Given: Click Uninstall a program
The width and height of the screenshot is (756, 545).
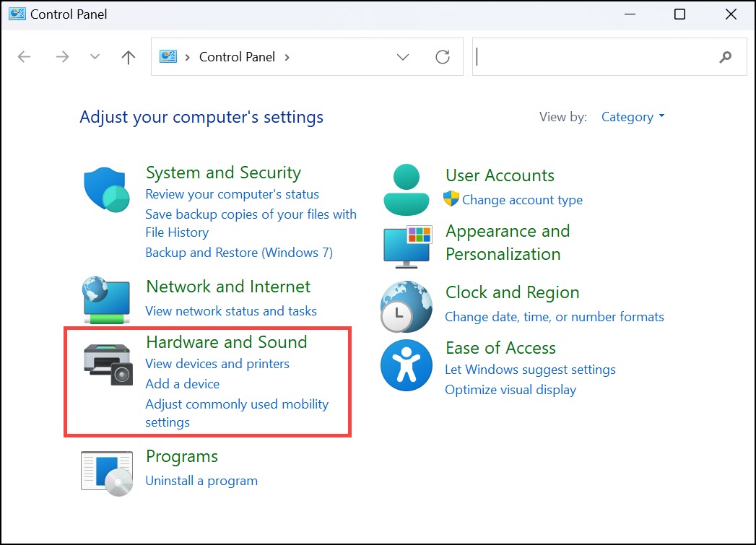Looking at the screenshot, I should (201, 480).
